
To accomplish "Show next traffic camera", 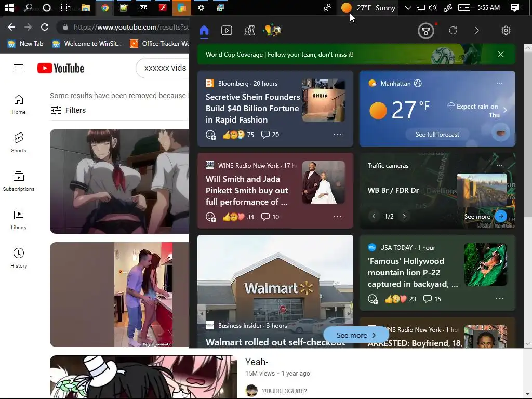I will [x=404, y=216].
